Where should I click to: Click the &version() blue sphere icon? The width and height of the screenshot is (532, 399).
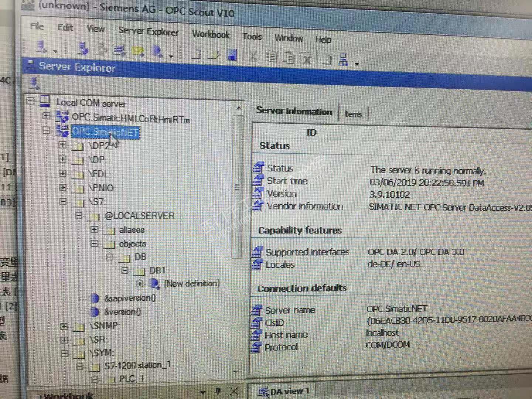coord(94,312)
